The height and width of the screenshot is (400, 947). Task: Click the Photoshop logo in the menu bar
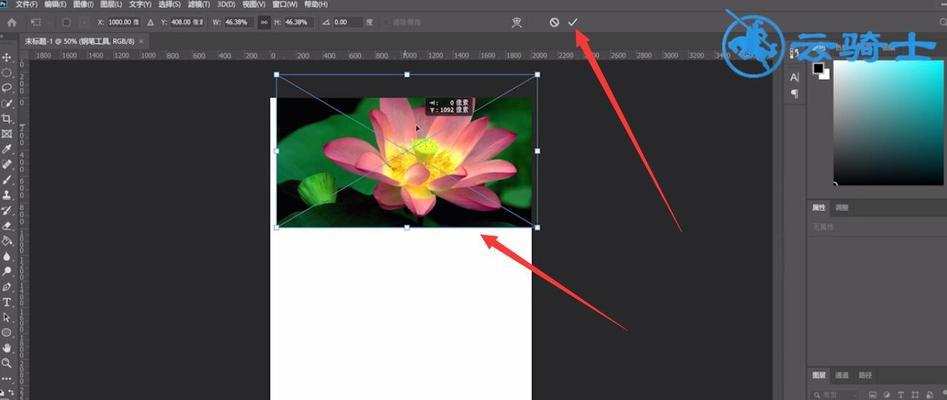click(4, 4)
